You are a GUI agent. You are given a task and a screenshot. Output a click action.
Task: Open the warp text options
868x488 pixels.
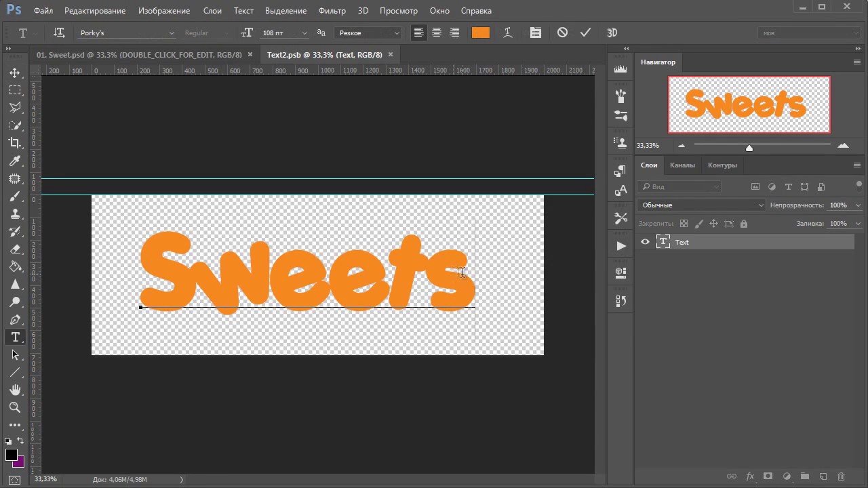pos(507,33)
